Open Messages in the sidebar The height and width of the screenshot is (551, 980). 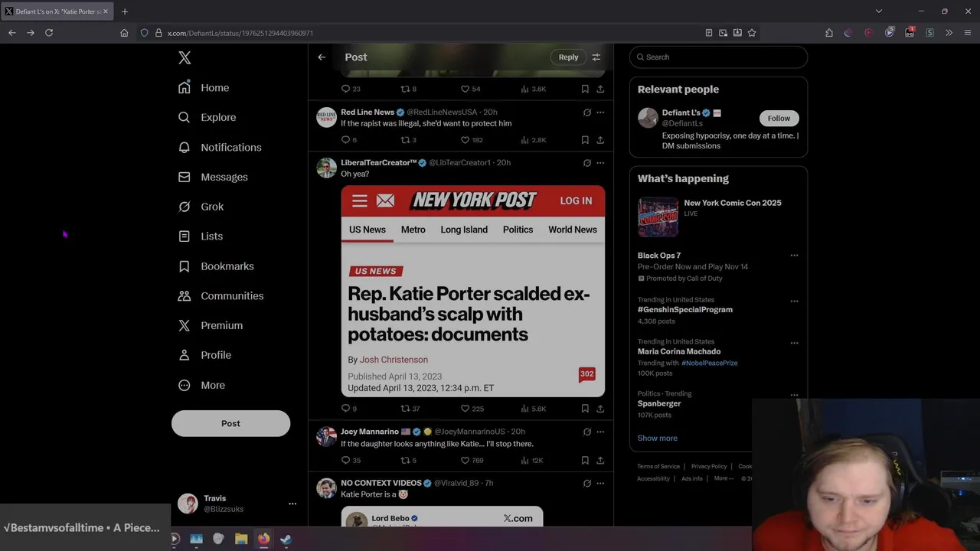coord(213,177)
